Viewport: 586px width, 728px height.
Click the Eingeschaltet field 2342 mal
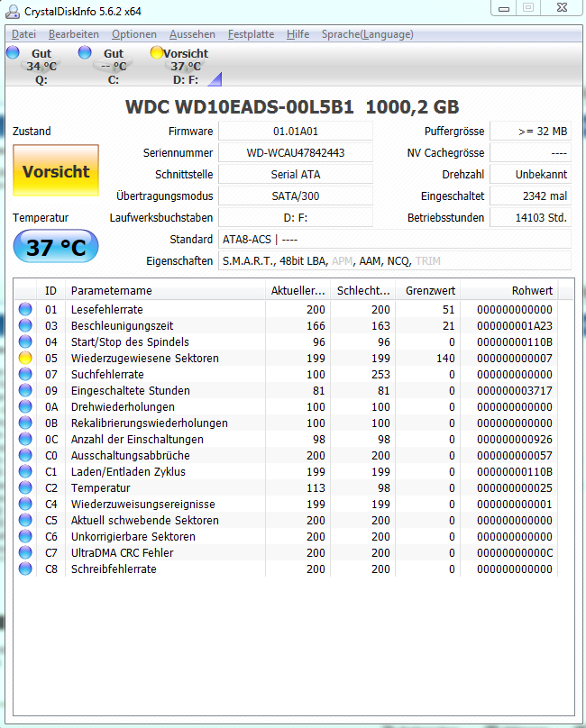point(531,196)
